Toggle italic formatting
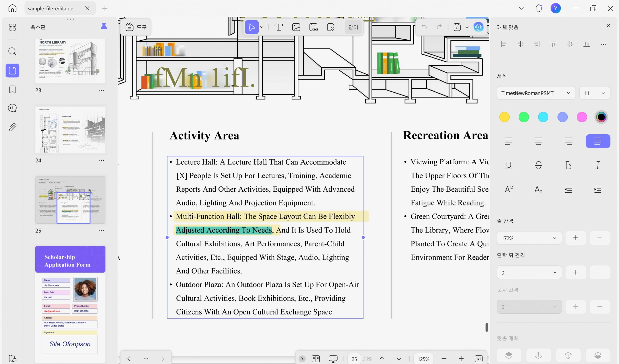 598,165
